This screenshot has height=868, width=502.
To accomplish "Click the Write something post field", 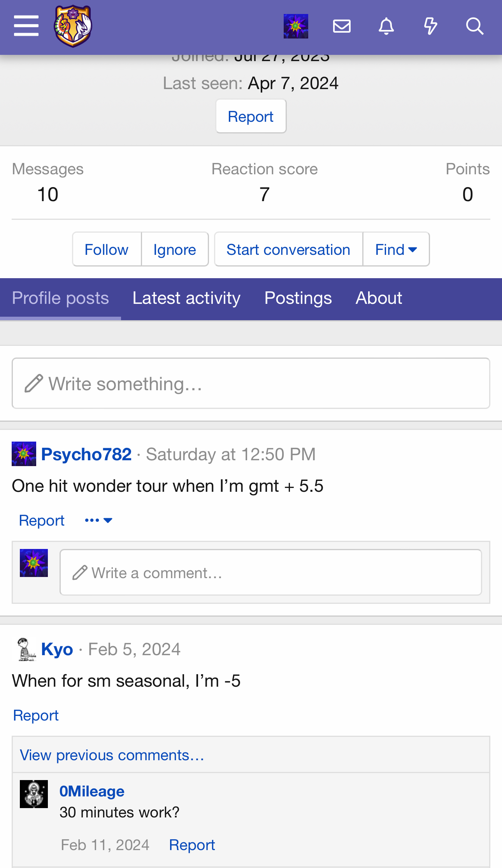I will tap(251, 383).
